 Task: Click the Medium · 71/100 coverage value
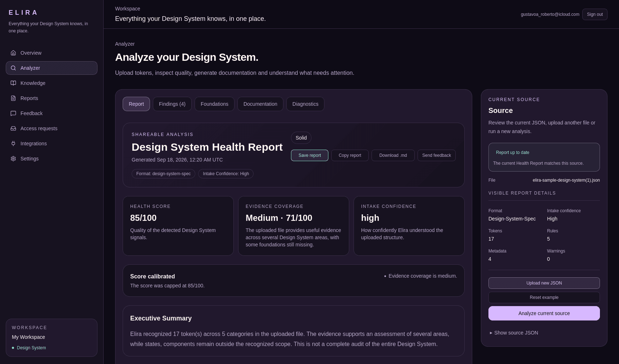(x=279, y=218)
